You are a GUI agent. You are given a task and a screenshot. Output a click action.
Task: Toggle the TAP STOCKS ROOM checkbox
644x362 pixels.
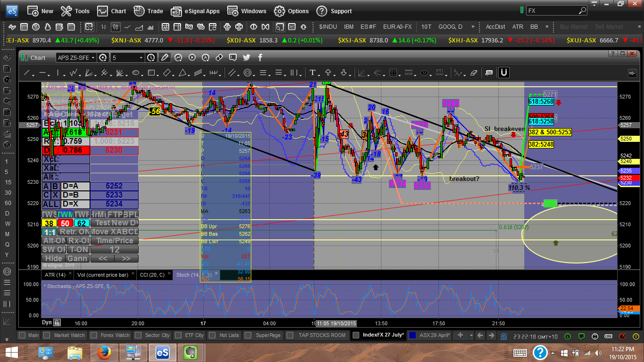291,335
